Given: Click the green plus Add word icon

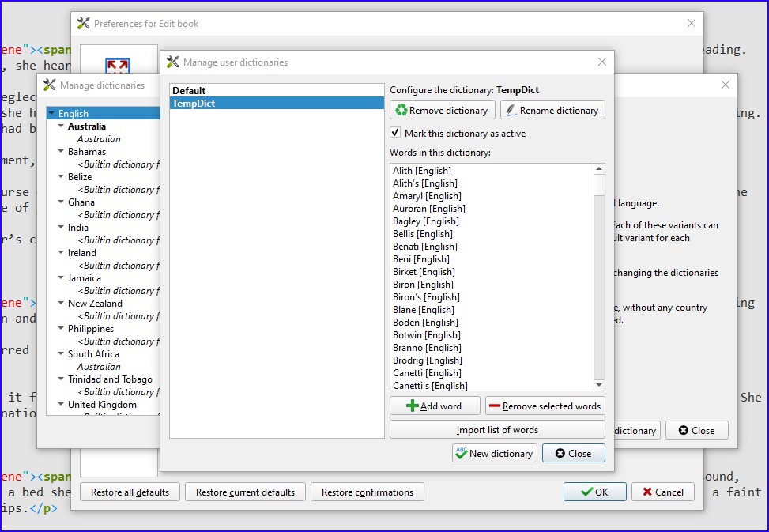Looking at the screenshot, I should 413,406.
